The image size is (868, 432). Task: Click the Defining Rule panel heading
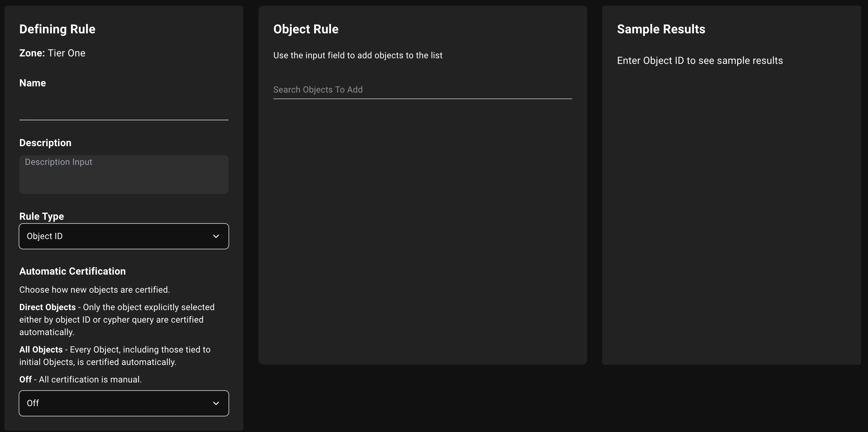[57, 29]
